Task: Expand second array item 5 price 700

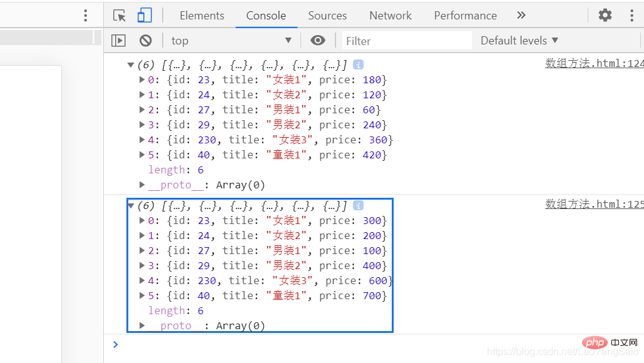Action: [141, 295]
